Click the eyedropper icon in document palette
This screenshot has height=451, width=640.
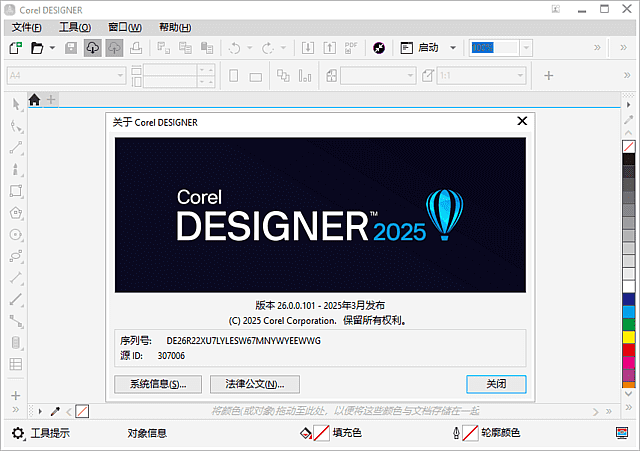pos(56,411)
